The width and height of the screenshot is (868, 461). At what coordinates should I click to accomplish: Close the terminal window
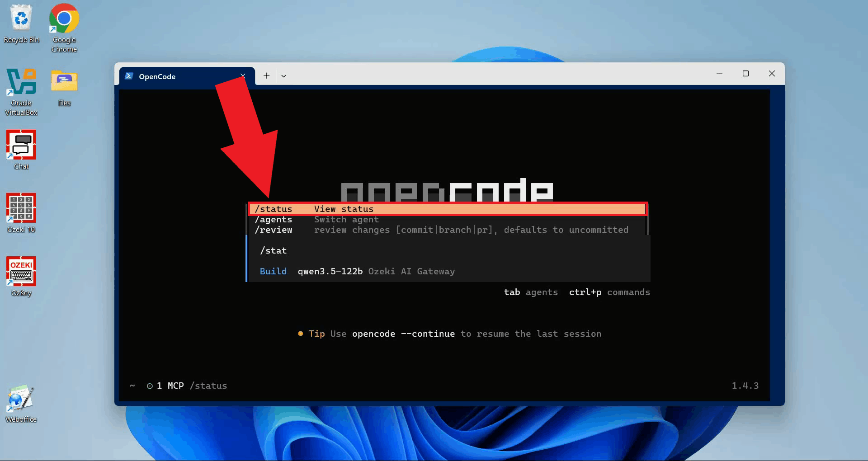coord(772,73)
